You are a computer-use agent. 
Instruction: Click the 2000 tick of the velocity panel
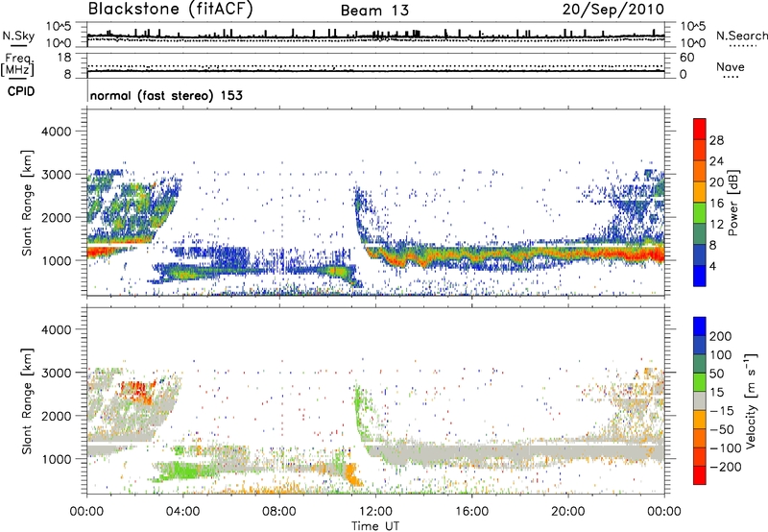coord(57,416)
